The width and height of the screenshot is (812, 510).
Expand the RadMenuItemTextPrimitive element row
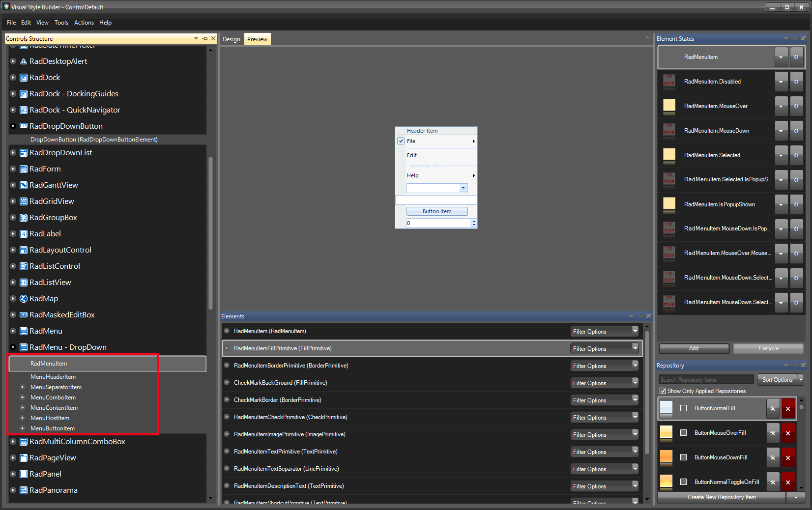[227, 451]
